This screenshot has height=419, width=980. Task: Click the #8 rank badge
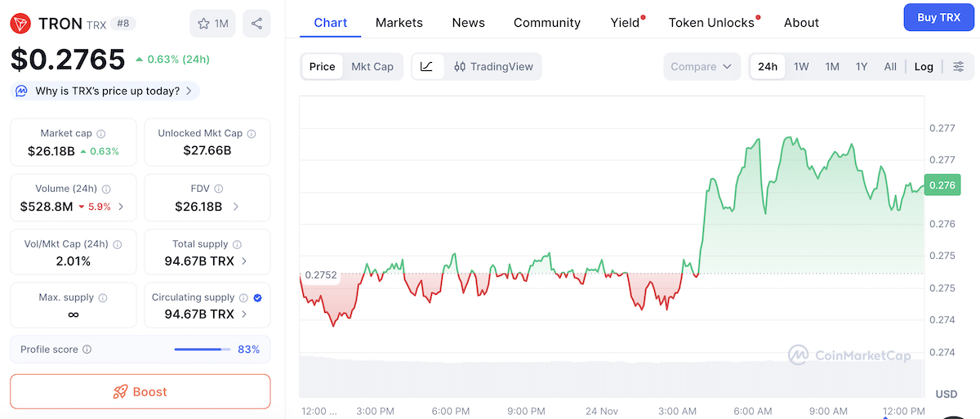pyautogui.click(x=123, y=24)
